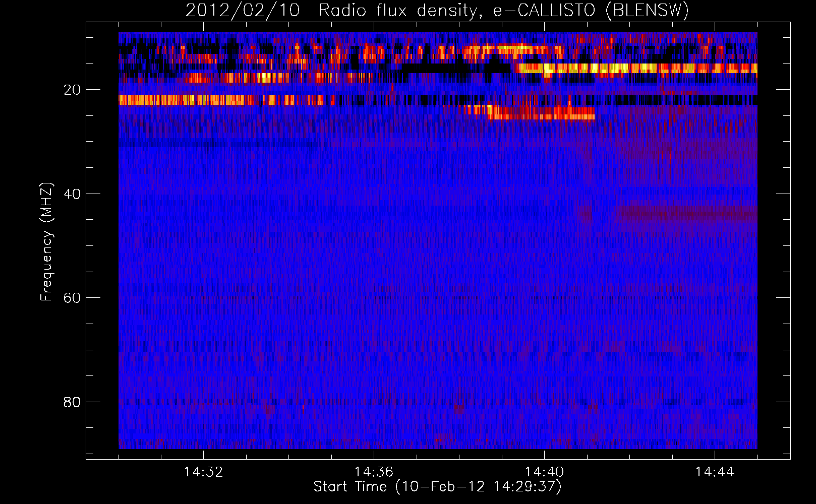Click the '14:36' time tick label
This screenshot has width=816, height=504.
[x=374, y=472]
